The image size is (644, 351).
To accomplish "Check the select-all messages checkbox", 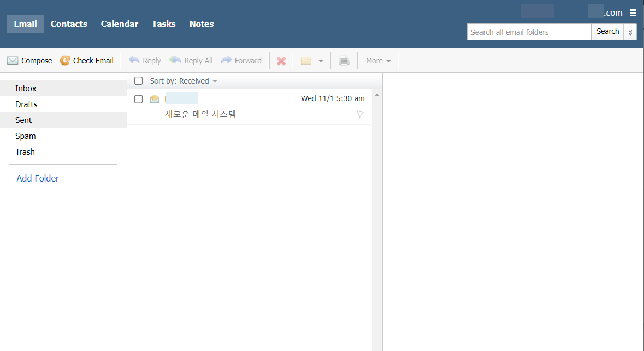I will [138, 80].
